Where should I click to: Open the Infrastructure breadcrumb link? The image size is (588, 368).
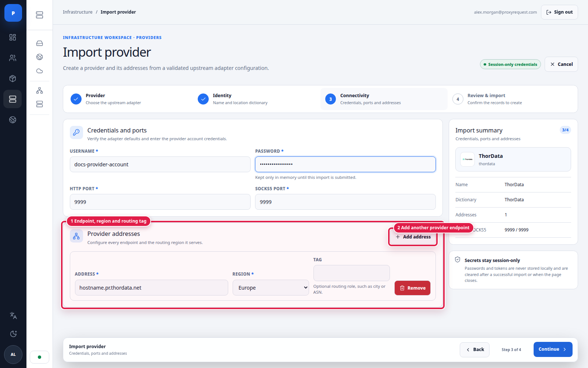[78, 12]
